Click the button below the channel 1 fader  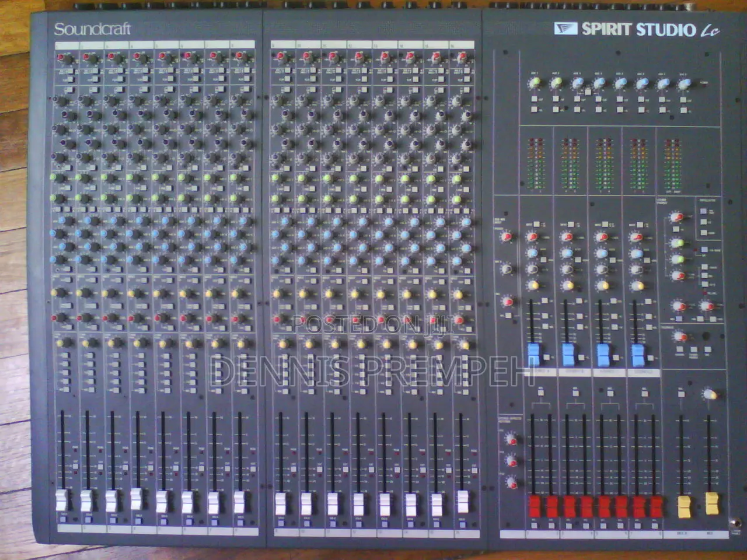(62, 519)
